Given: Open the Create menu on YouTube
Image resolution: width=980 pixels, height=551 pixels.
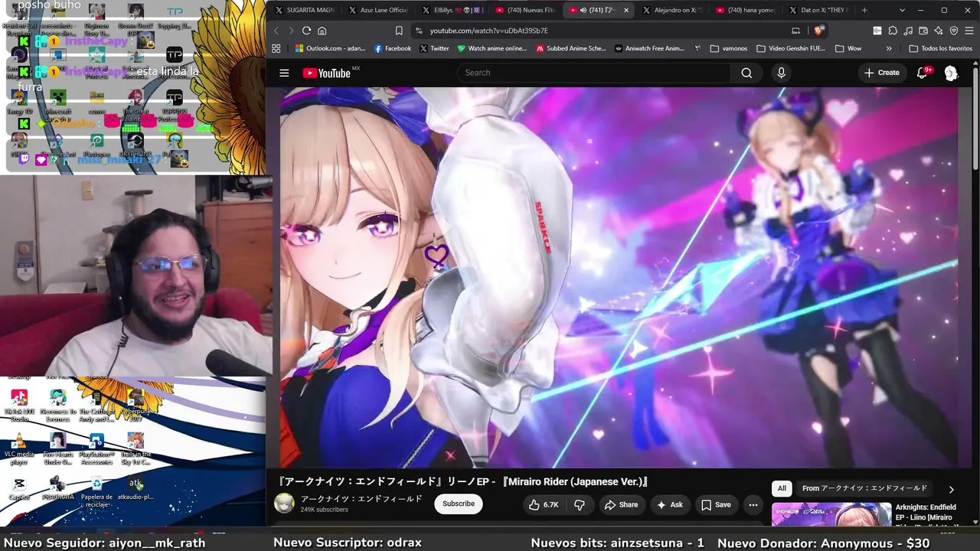Looking at the screenshot, I should 882,73.
